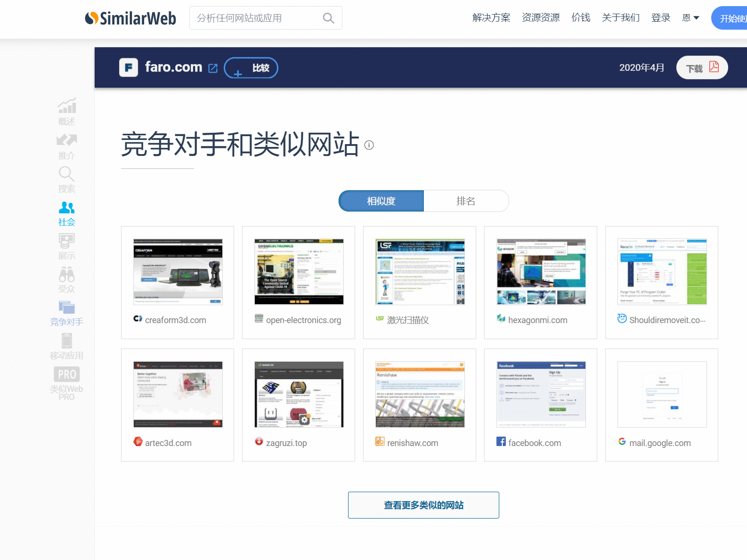Image resolution: width=747 pixels, height=560 pixels.
Task: Click the faro.com favicon in the banner
Action: point(129,67)
